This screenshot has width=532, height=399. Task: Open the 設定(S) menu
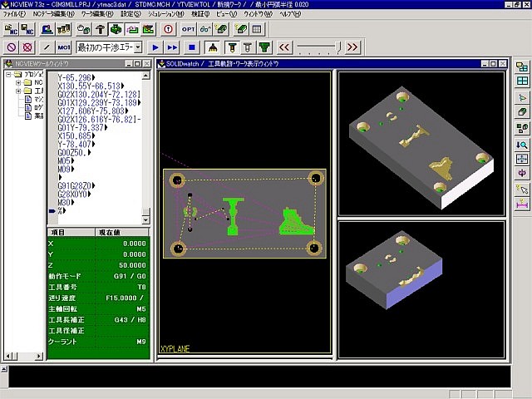tap(131, 14)
